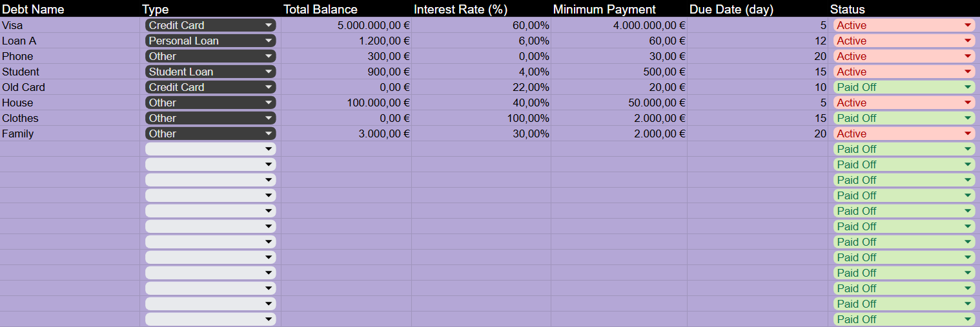Select the Total Balance cell showing 5.000.000,00 €

(x=346, y=25)
